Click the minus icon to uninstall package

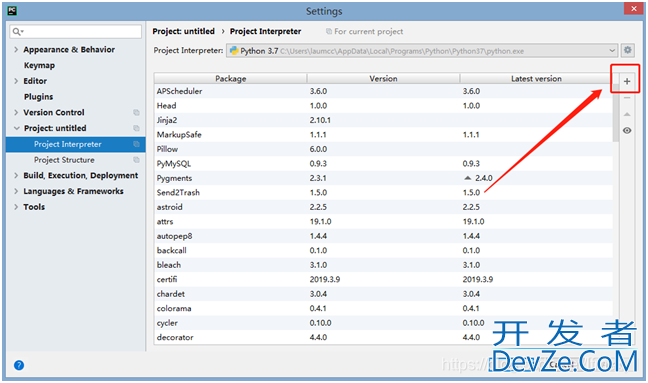click(627, 98)
